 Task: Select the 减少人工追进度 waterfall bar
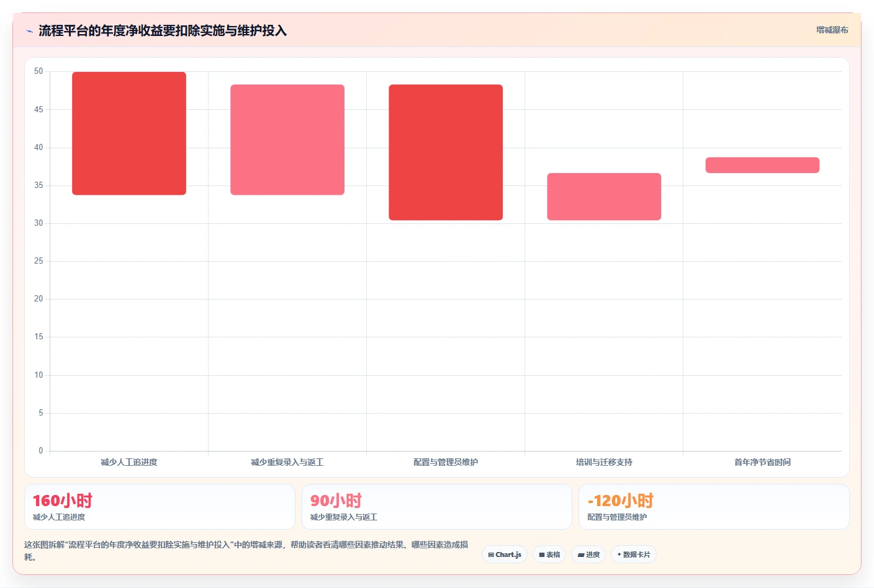coord(129,133)
